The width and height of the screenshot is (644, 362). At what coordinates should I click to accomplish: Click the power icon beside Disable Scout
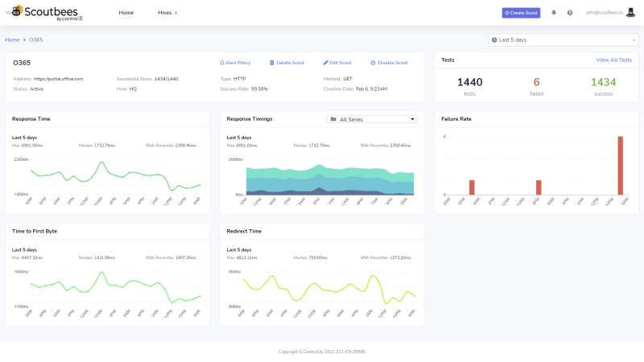tap(373, 63)
